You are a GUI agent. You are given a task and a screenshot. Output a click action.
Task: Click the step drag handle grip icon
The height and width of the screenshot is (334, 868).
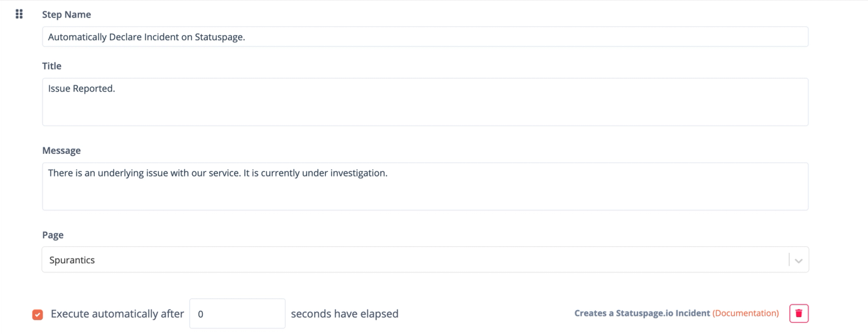click(x=19, y=14)
